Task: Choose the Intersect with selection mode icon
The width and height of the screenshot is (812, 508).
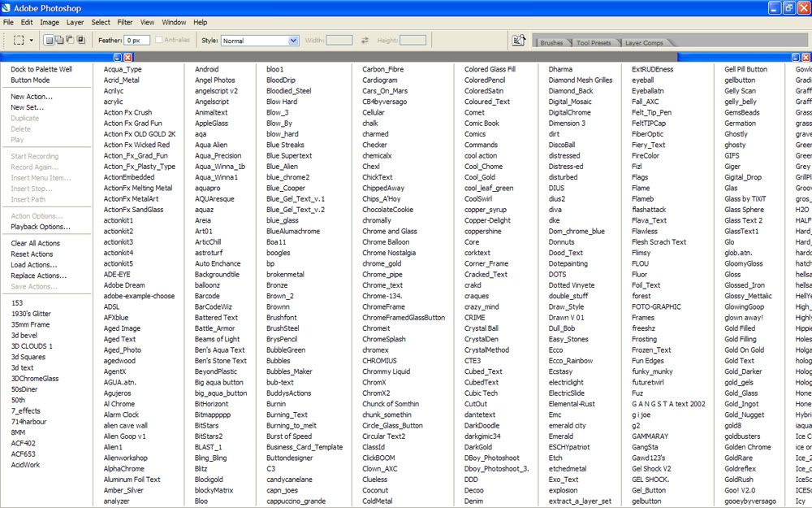Action: (x=80, y=40)
